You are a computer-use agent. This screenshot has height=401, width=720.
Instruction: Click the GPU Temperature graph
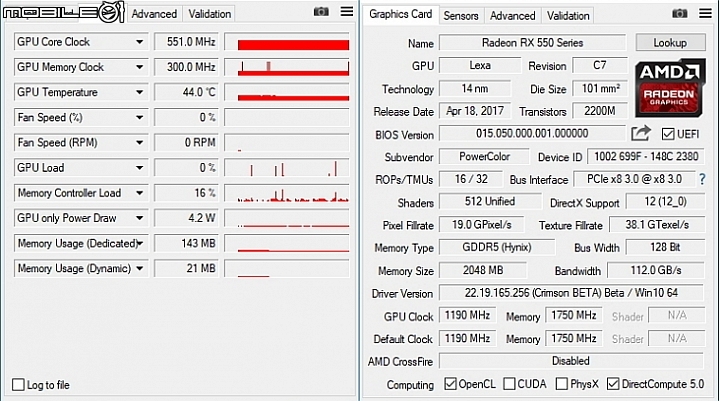point(287,92)
